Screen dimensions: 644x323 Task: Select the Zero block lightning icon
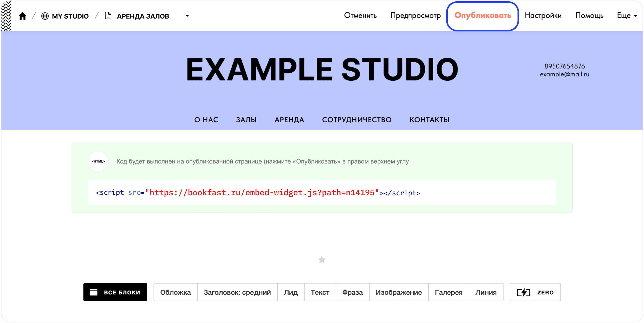(x=523, y=292)
